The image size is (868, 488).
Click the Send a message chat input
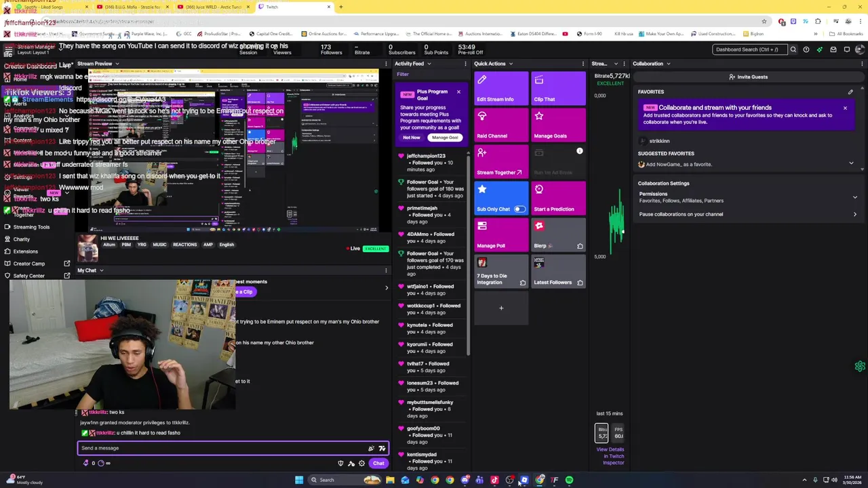[x=232, y=448]
